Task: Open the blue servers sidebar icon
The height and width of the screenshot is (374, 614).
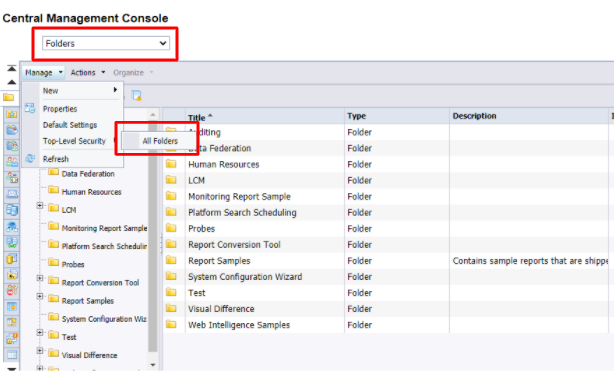Action: (12, 210)
